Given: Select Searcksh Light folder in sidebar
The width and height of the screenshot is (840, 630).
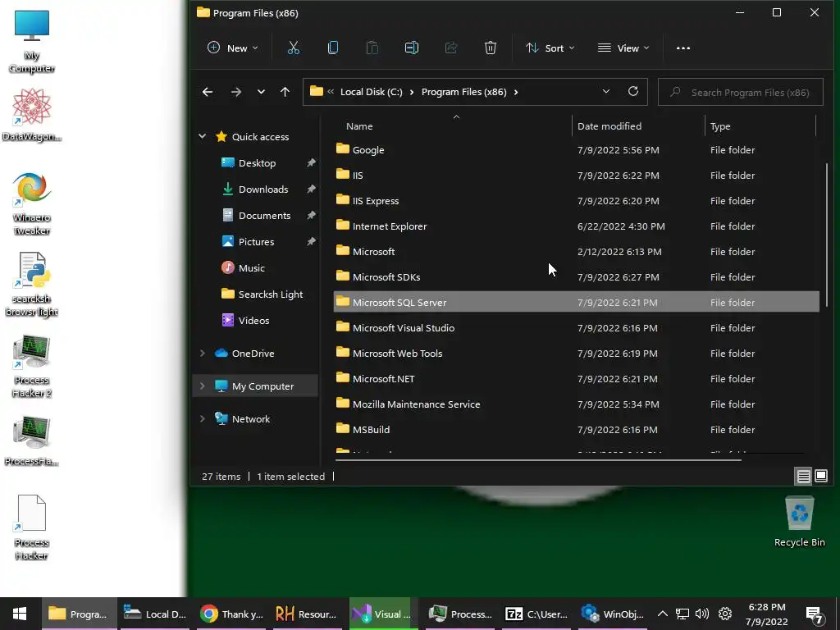Looking at the screenshot, I should (270, 294).
